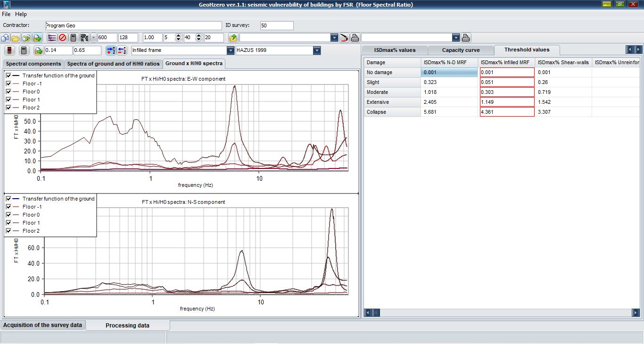Screen dimensions: 644x344
Task: Click the input field containing 0.65
Action: point(87,50)
